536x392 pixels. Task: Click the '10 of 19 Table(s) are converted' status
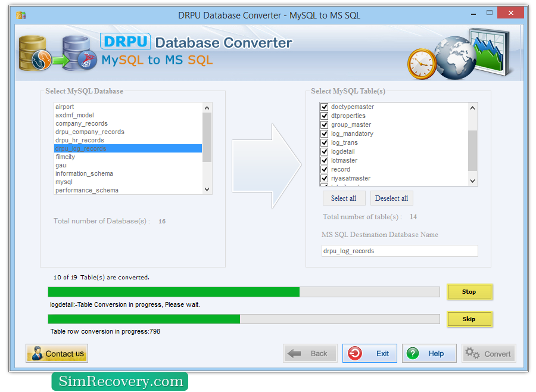point(101,278)
